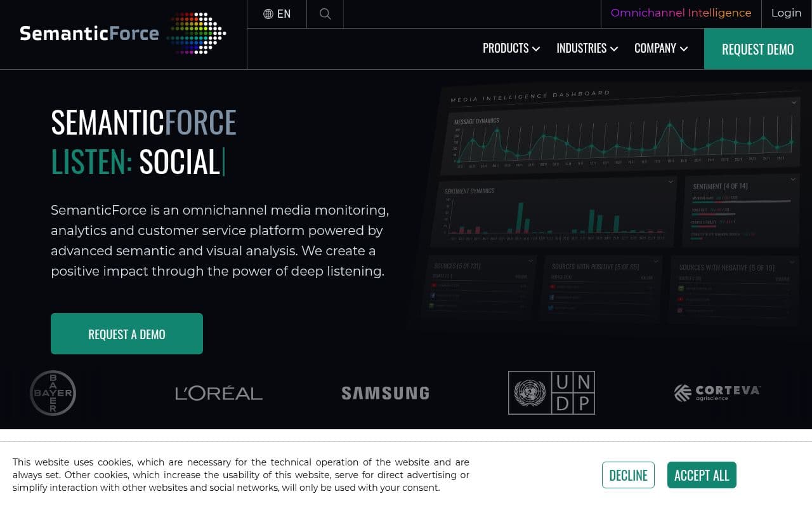Select the Corteva Agriscience logo
Screen dimensions: 812x508
[717, 393]
